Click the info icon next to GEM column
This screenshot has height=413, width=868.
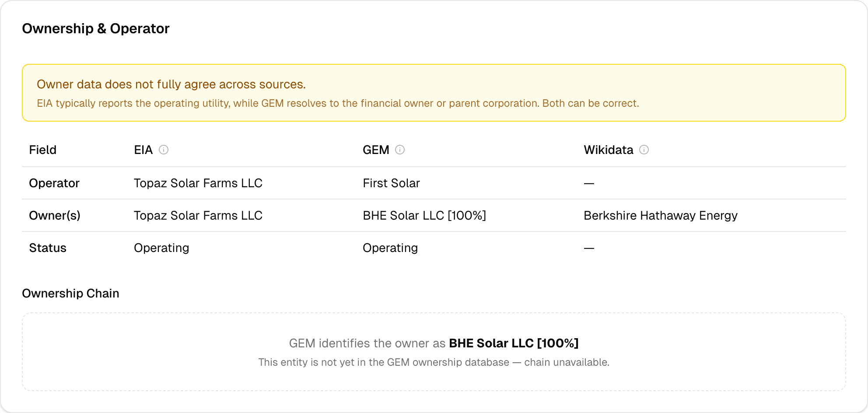coord(400,150)
